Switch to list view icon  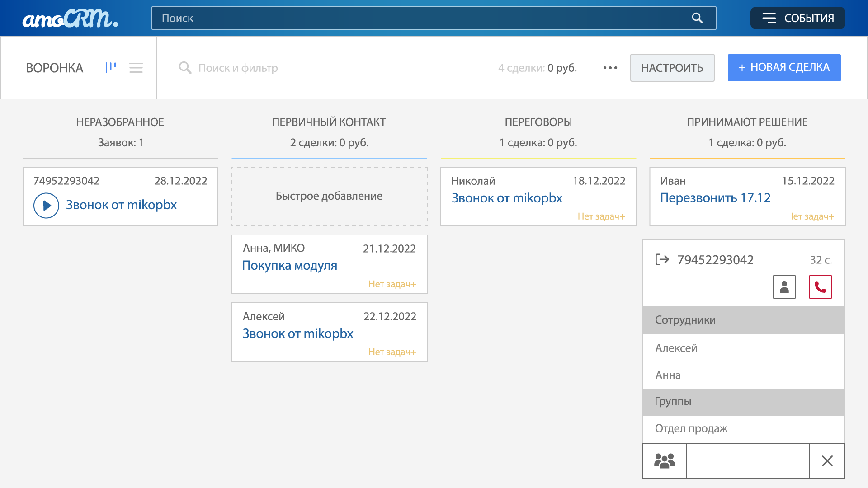point(136,68)
